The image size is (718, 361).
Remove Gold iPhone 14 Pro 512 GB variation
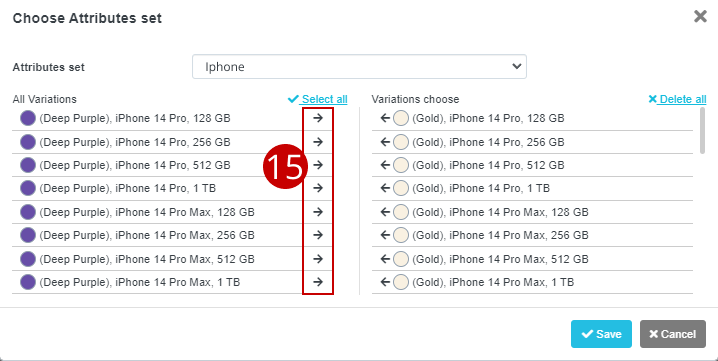click(x=385, y=165)
